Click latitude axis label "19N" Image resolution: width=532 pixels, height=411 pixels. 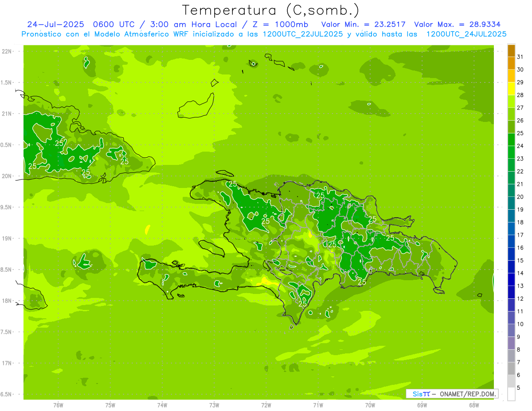coord(7,239)
